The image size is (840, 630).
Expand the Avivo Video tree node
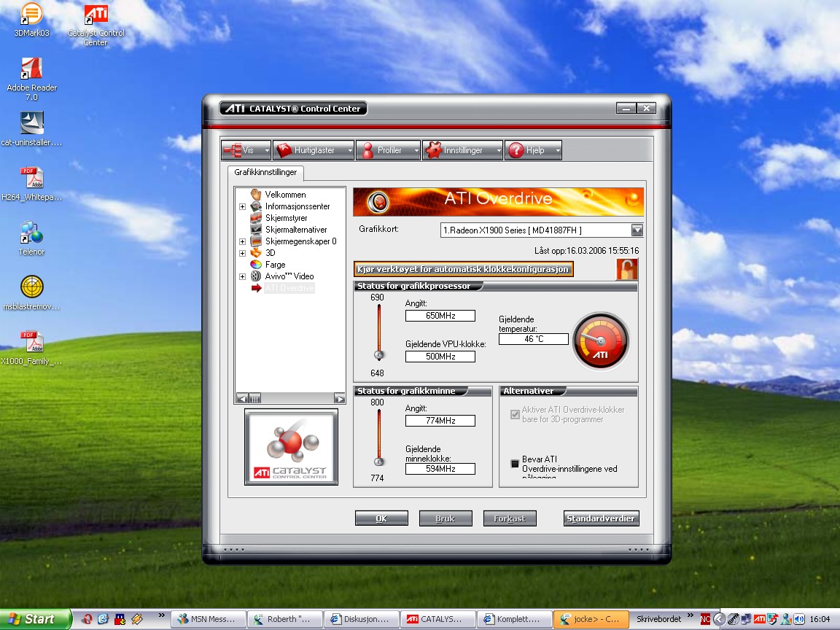(242, 277)
